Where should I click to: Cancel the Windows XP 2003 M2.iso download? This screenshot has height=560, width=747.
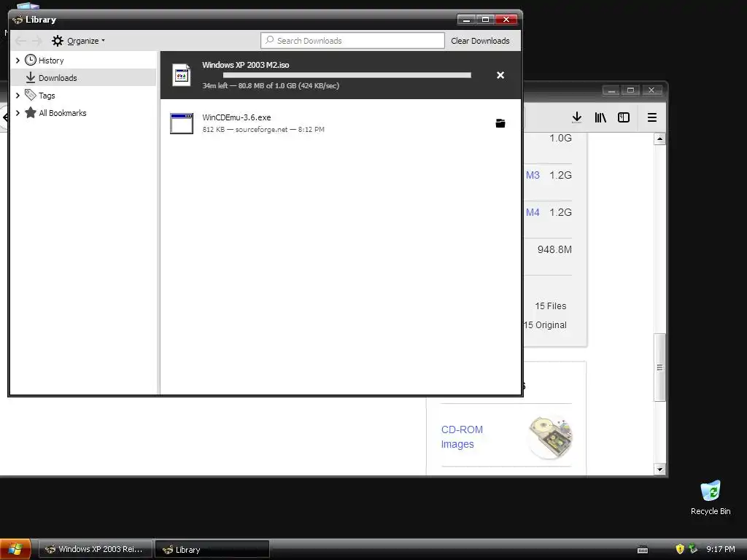pyautogui.click(x=500, y=75)
